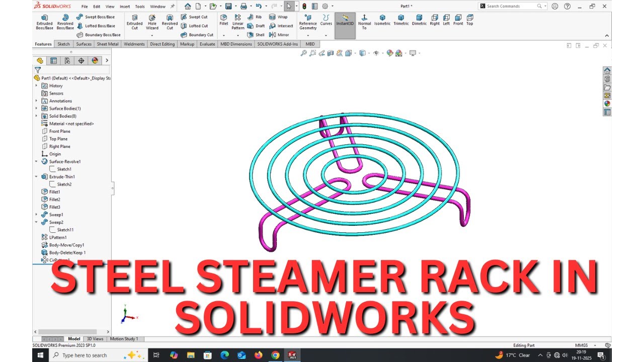Click the feature tree filter field
The width and height of the screenshot is (644, 362).
click(x=72, y=70)
